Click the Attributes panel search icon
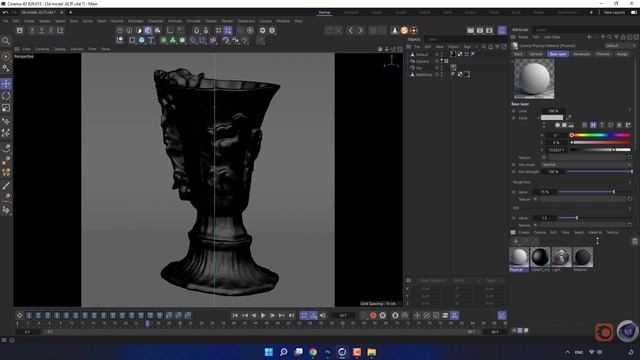The width and height of the screenshot is (640, 360). pyautogui.click(x=609, y=37)
